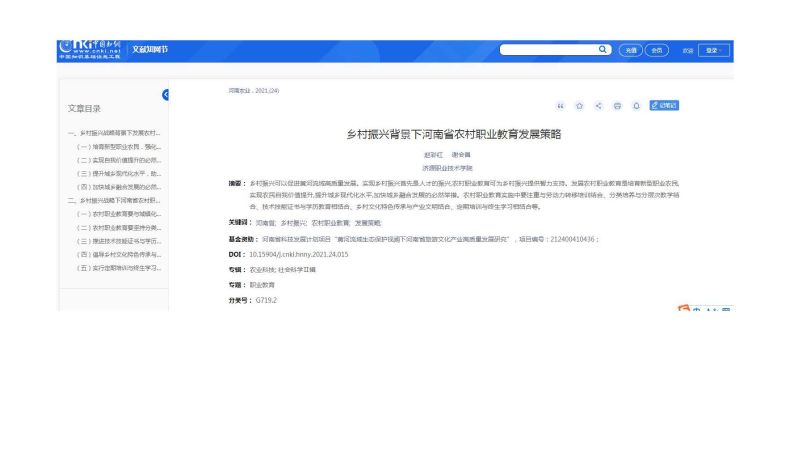Select outline item 一、乡村振兴战略背景下发展农村

(x=114, y=133)
